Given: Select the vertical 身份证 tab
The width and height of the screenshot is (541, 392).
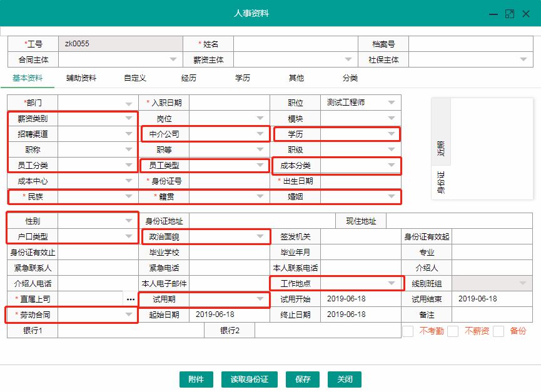Looking at the screenshot, I should (440, 181).
